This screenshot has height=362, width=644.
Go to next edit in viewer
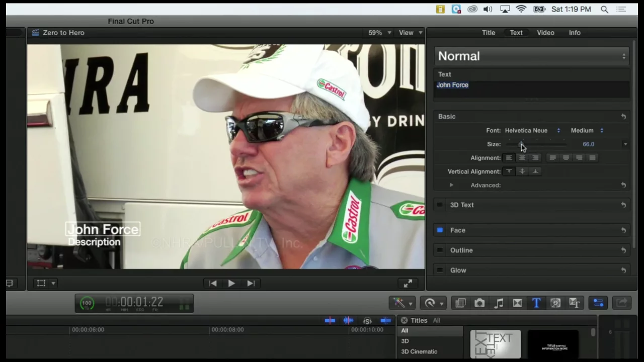pos(251,284)
